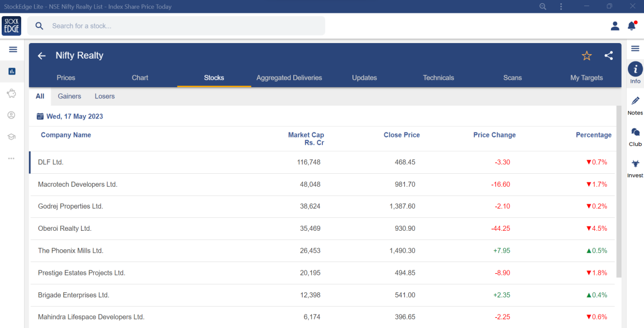Click the StockEdge logo
This screenshot has height=328, width=644.
pos(12,26)
